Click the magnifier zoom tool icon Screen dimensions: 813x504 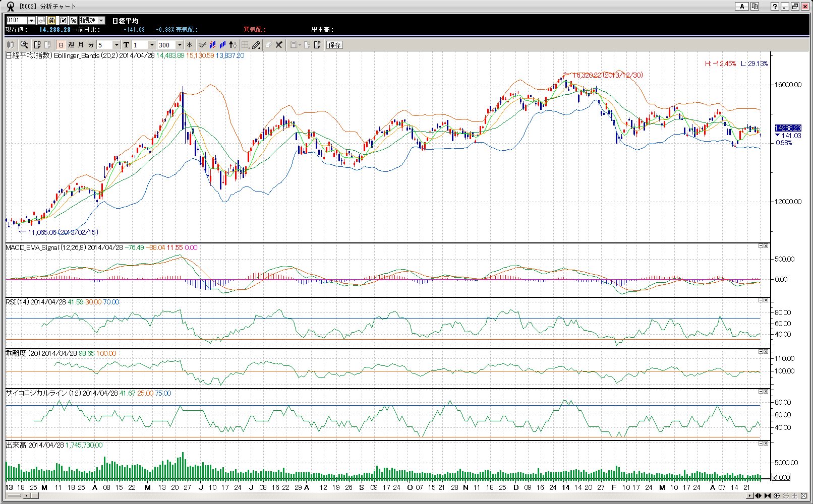pyautogui.click(x=24, y=45)
